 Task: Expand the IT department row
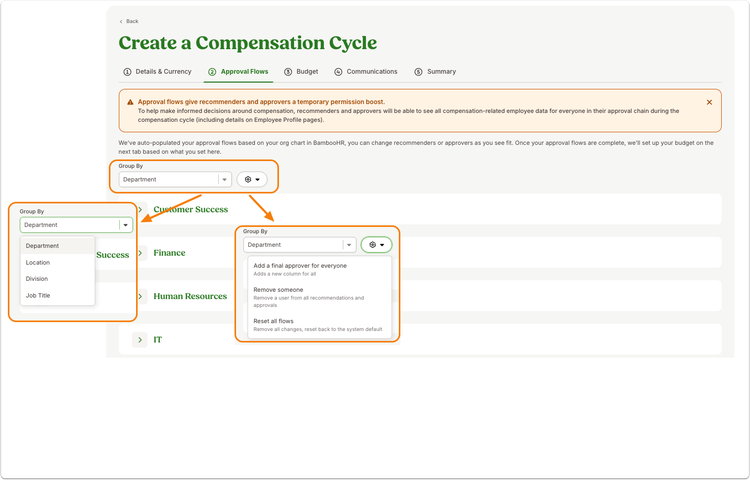click(140, 339)
